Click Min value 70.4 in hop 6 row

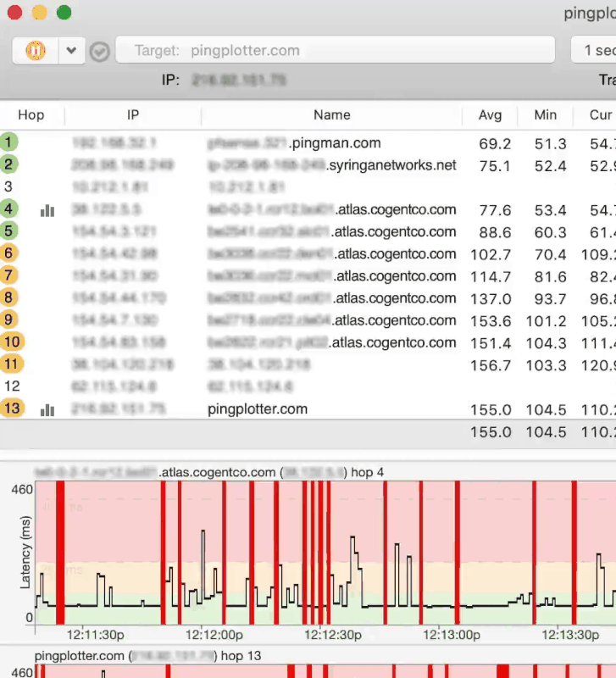pos(550,255)
